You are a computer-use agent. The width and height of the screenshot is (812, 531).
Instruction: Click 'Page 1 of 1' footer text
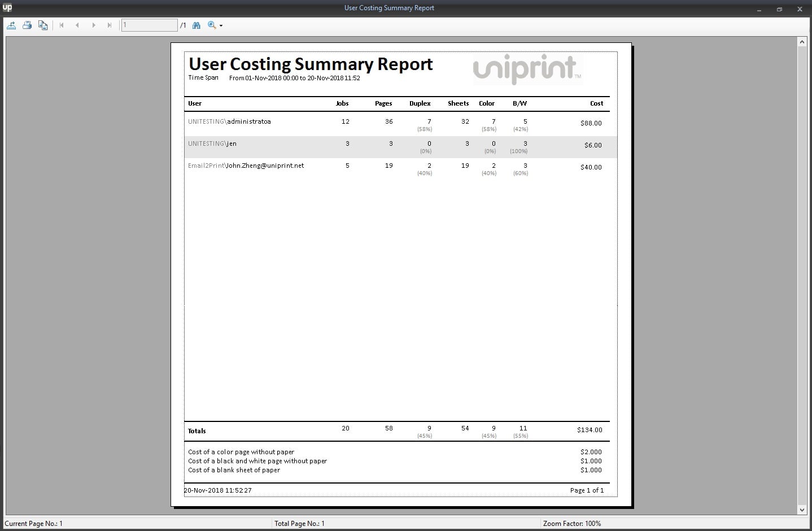(x=587, y=490)
